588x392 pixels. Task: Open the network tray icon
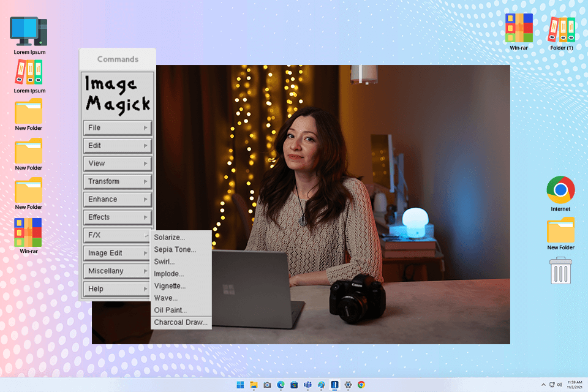point(552,385)
